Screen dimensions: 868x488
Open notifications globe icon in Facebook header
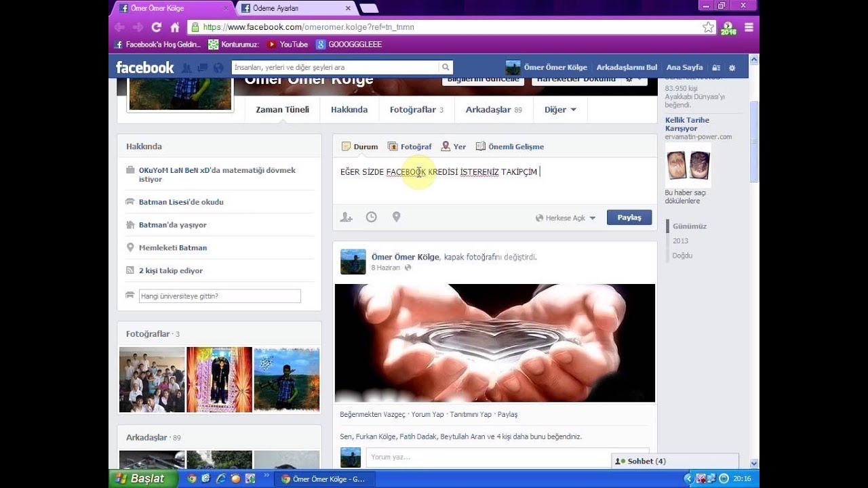pos(218,68)
